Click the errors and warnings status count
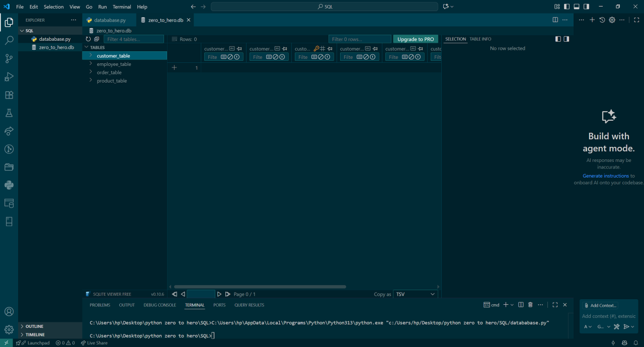Image resolution: width=644 pixels, height=347 pixels. pos(65,343)
